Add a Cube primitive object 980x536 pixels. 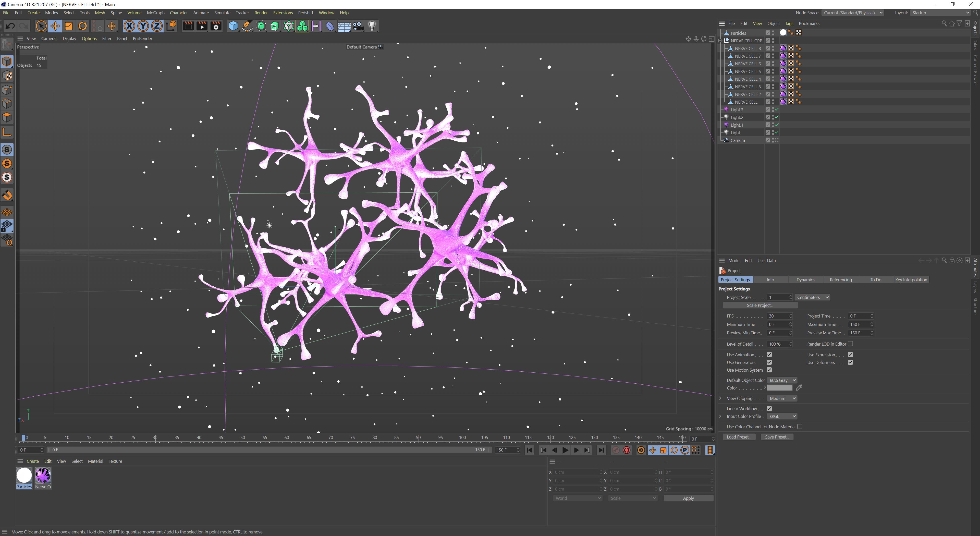click(x=233, y=26)
